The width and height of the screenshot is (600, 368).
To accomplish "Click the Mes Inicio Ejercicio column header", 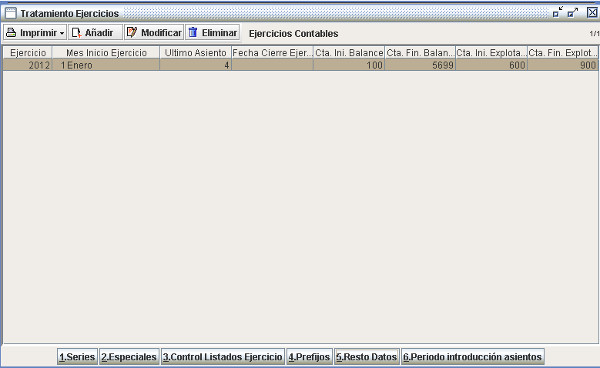I will [x=106, y=53].
